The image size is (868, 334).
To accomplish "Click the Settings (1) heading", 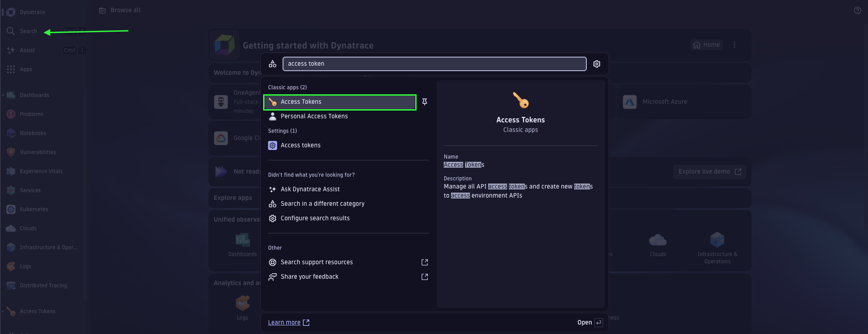I will pos(283,131).
